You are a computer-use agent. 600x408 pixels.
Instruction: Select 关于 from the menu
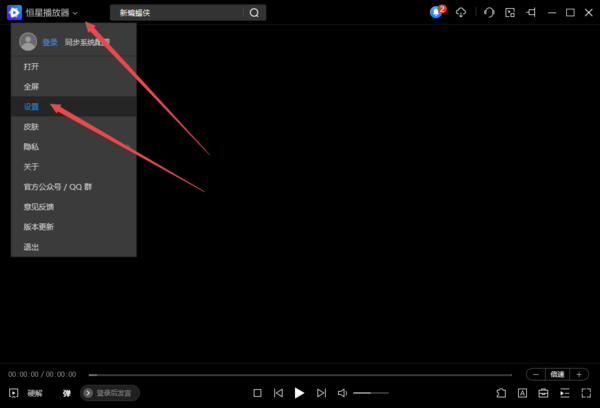pos(73,166)
